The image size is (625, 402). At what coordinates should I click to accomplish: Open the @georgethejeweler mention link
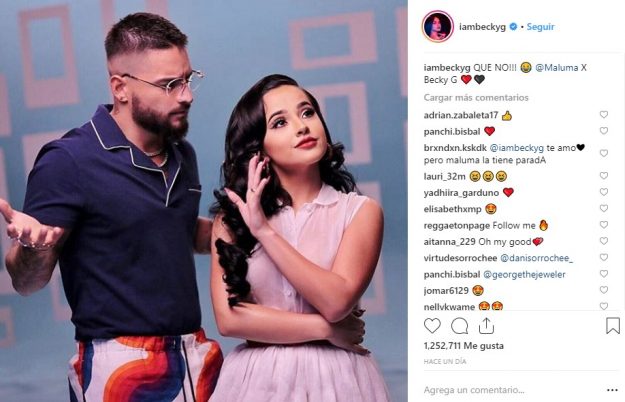click(x=524, y=275)
